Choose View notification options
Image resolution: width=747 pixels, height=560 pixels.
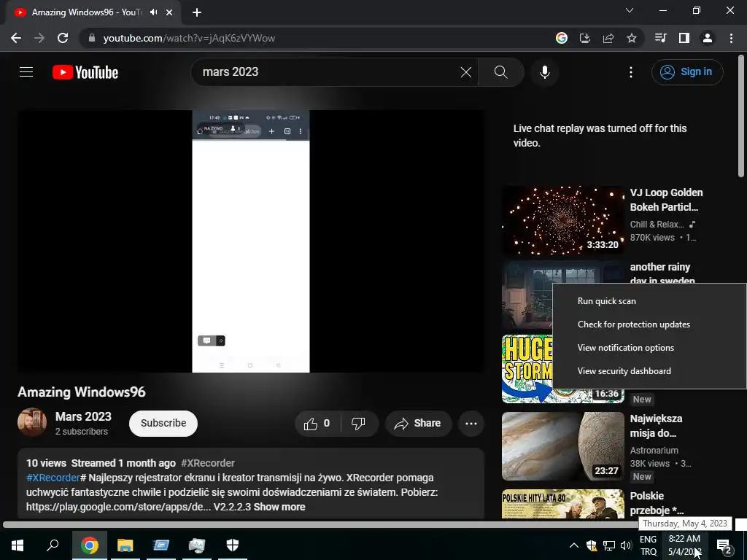[649, 348]
